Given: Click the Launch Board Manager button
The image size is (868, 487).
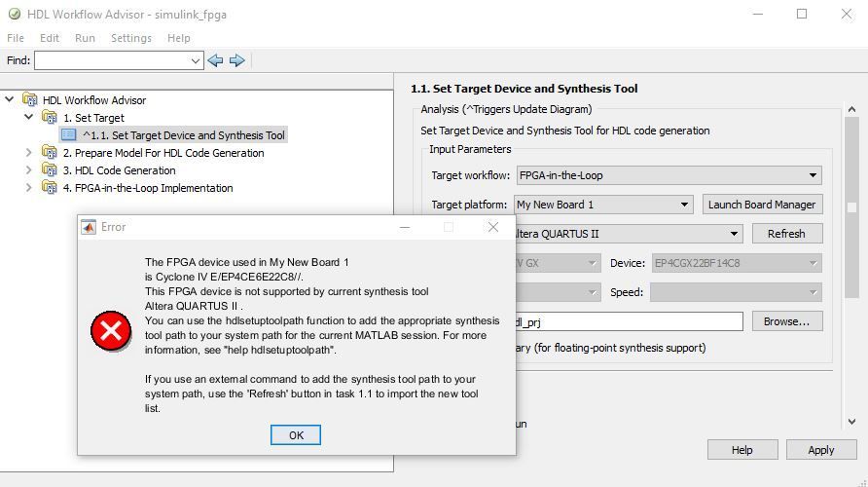Looking at the screenshot, I should (x=762, y=205).
